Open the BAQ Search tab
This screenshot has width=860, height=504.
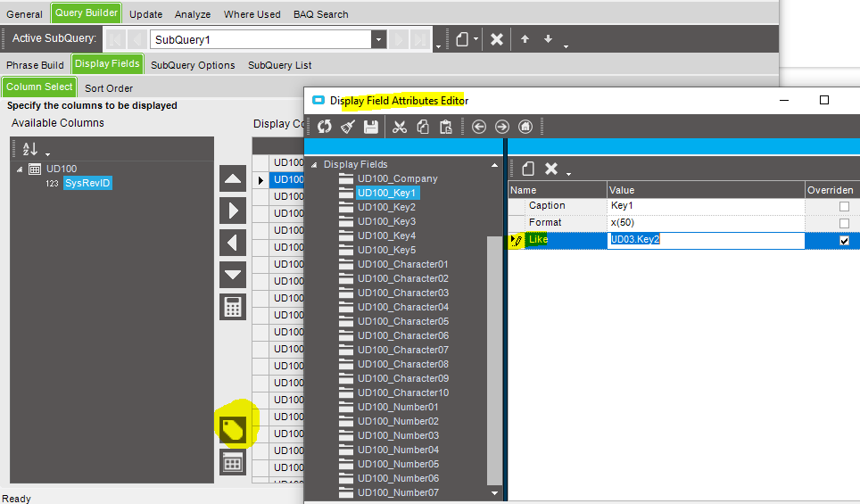tap(321, 14)
